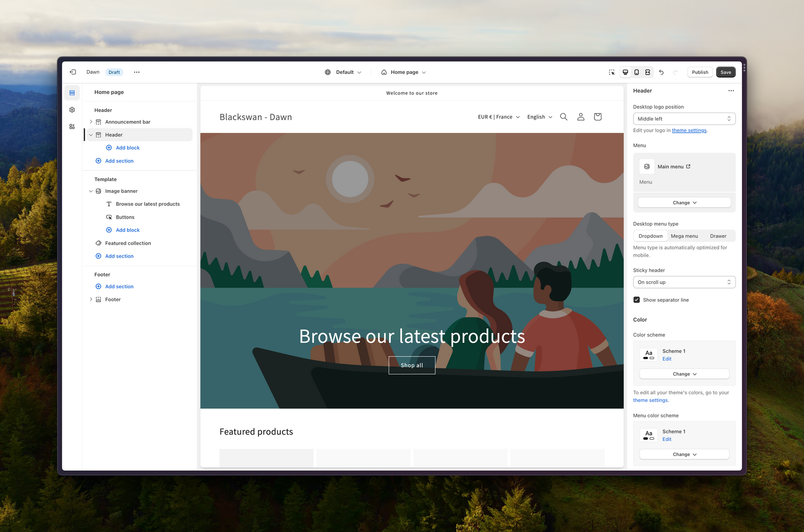Viewport: 804px width, 532px height.
Task: Open the theme settings link
Action: click(689, 130)
